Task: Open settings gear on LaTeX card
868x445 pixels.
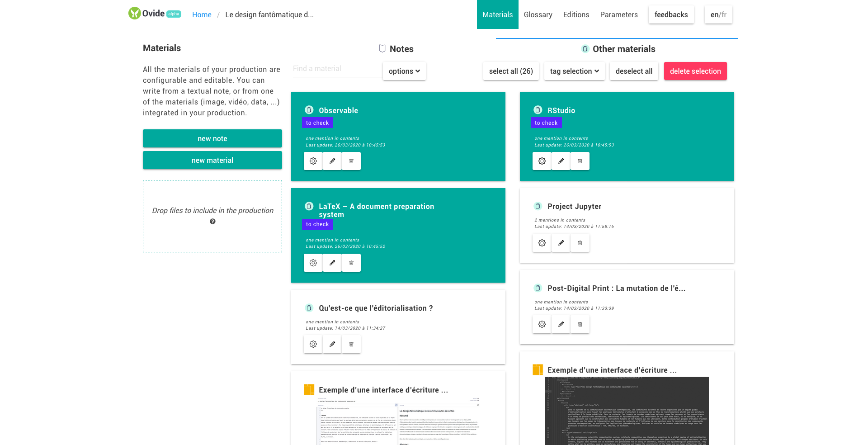Action: 313,263
